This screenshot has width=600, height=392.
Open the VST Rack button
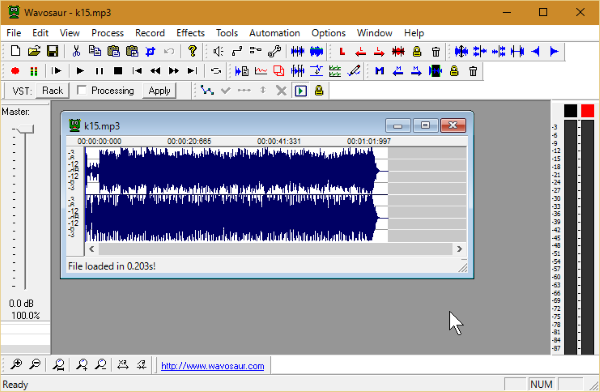click(52, 91)
